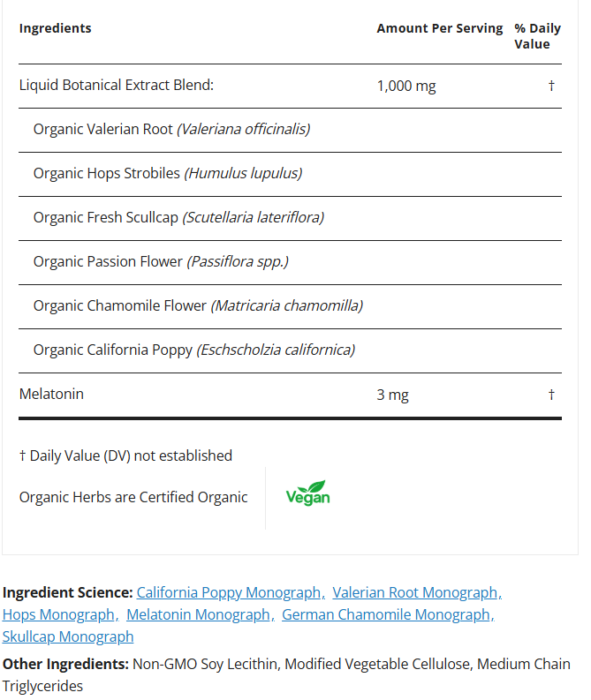The width and height of the screenshot is (591, 700).
Task: Click the Amount Per Serving header
Action: coord(439,28)
